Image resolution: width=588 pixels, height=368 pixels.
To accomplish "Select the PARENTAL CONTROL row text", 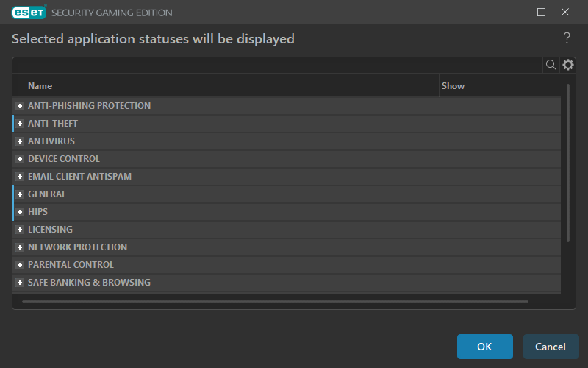I will click(71, 265).
